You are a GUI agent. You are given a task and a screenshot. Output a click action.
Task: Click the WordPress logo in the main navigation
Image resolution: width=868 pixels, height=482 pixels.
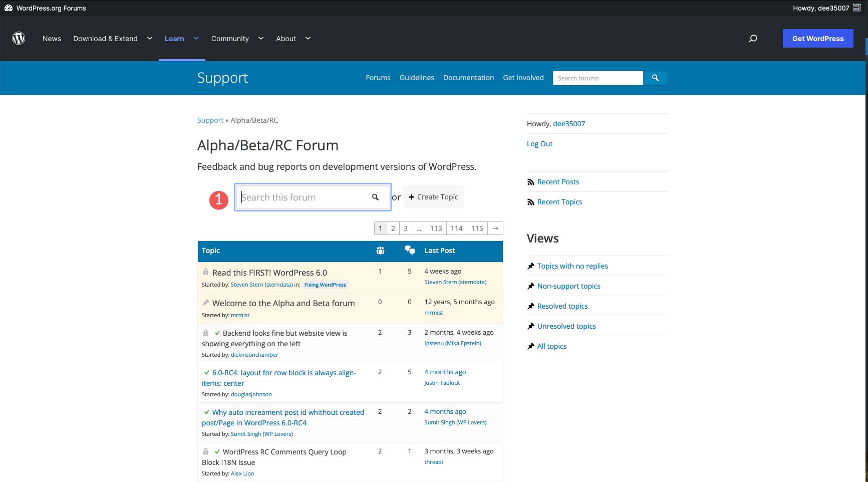[x=19, y=38]
